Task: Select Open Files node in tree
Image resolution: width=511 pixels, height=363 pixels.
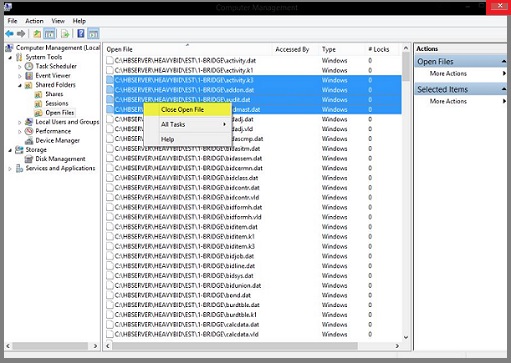Action: (59, 113)
